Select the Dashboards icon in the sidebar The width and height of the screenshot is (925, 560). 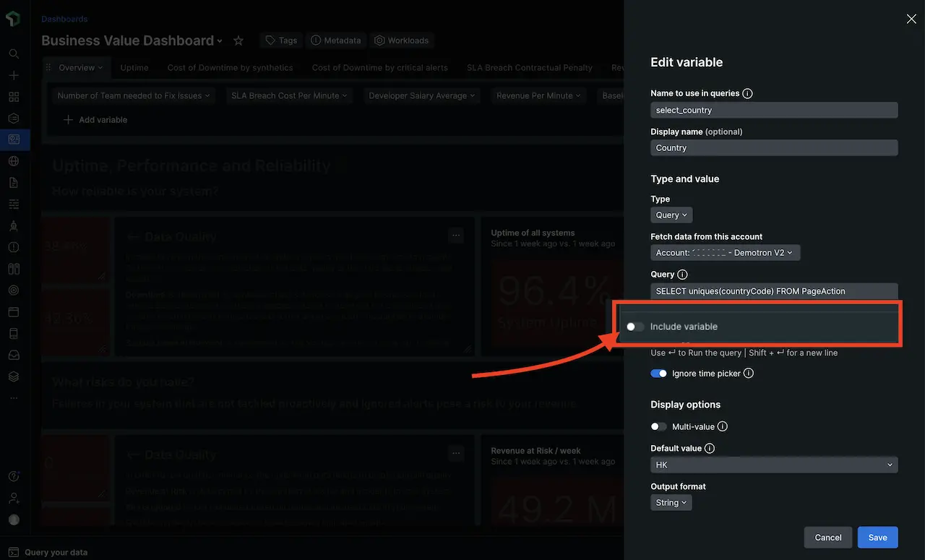coord(13,139)
